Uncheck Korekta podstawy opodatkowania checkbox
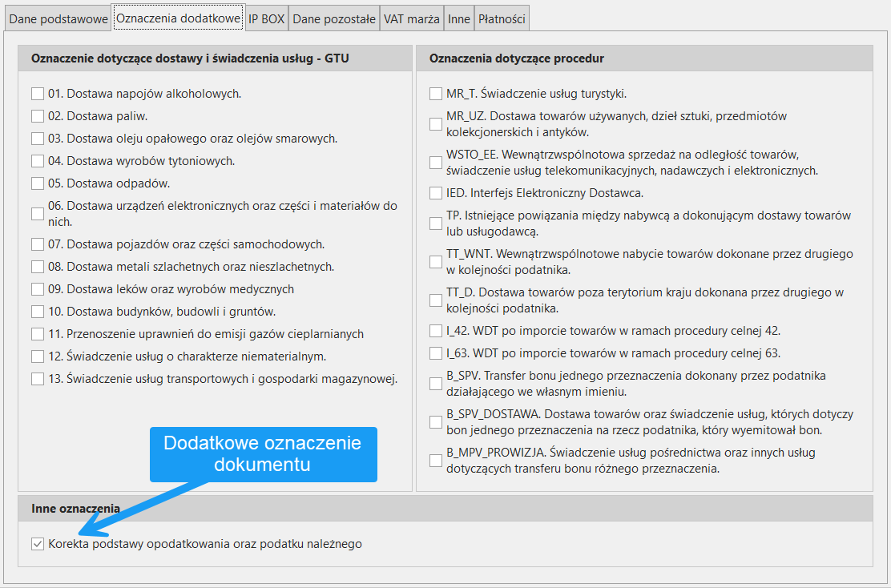The height and width of the screenshot is (588, 891). pos(38,544)
